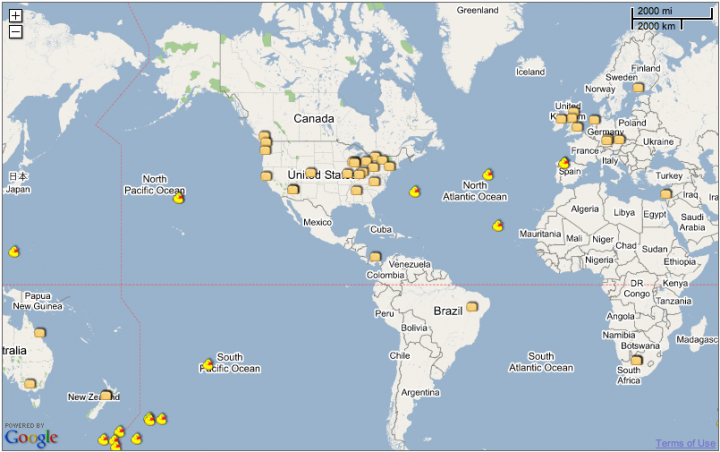Select the duck south of Japan
Viewport: 720px width, 452px height.
click(x=14, y=251)
